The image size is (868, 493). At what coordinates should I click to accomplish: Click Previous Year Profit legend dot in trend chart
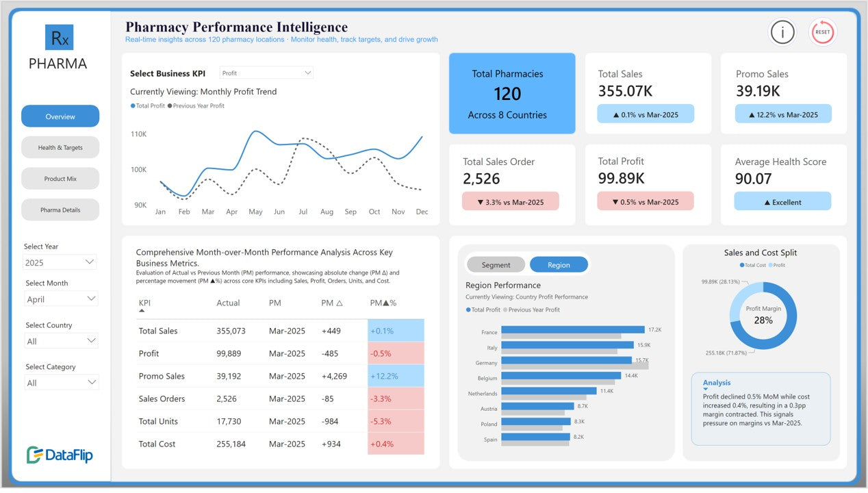pos(170,106)
